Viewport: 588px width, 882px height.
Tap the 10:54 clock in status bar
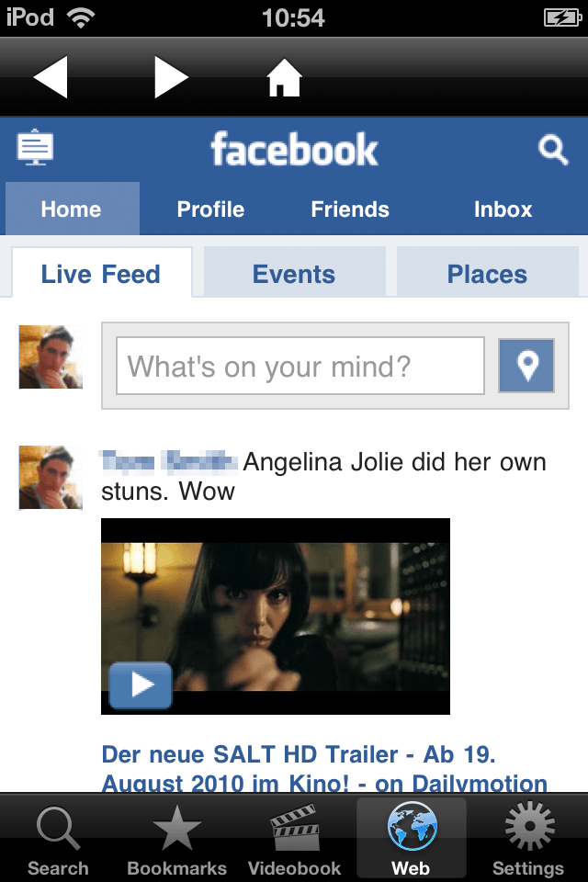(x=293, y=18)
